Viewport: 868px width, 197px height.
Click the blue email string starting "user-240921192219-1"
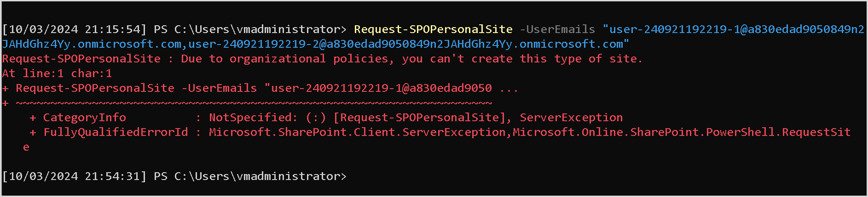click(x=736, y=29)
